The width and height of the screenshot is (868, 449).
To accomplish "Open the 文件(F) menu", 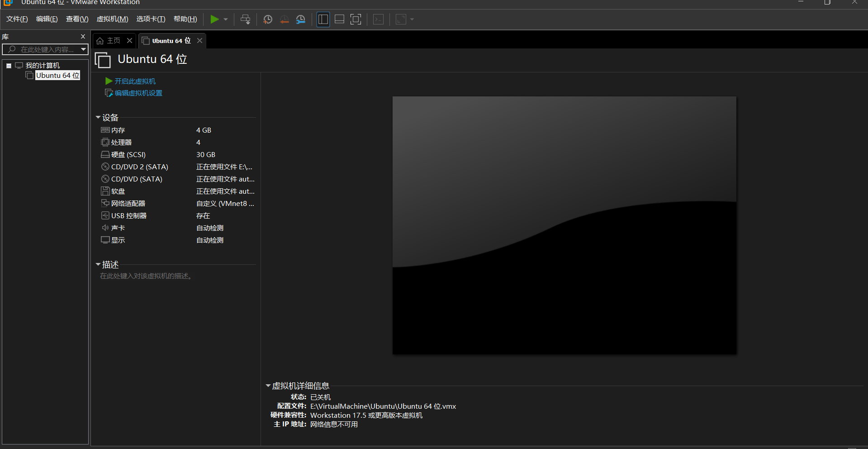I will click(x=17, y=19).
